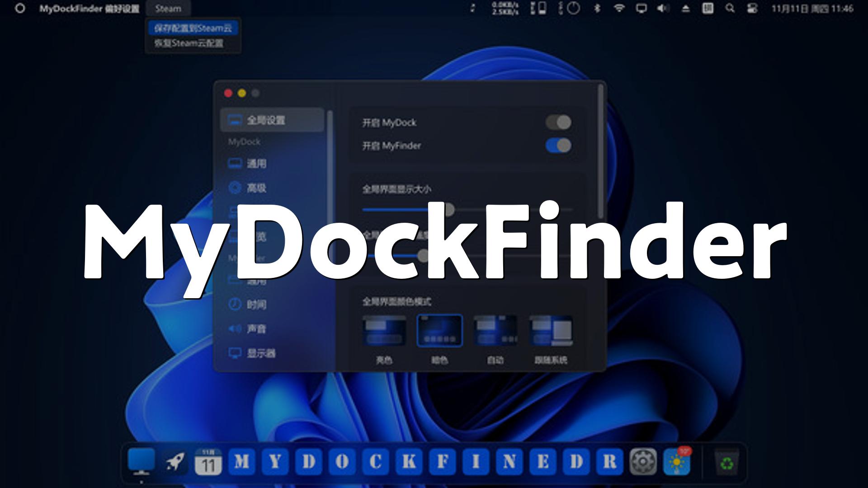Viewport: 868px width, 488px height.
Task: Open the recycle bin in the dock
Action: [727, 462]
